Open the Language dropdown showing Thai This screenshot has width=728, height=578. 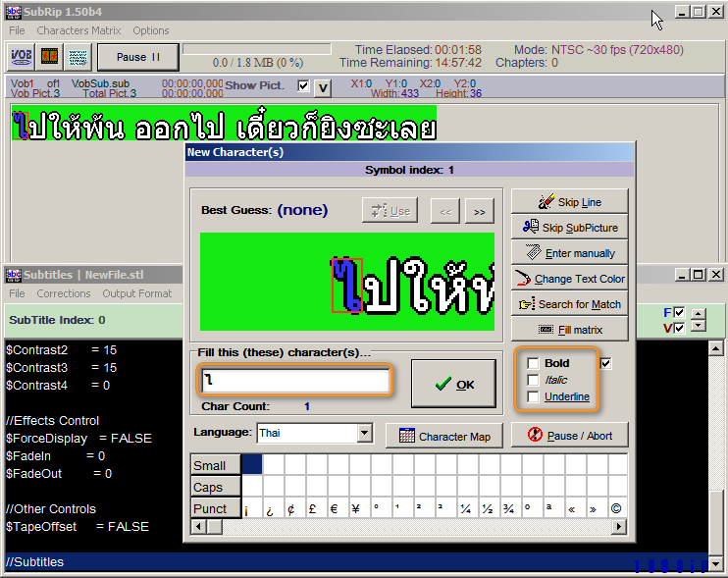pyautogui.click(x=365, y=433)
